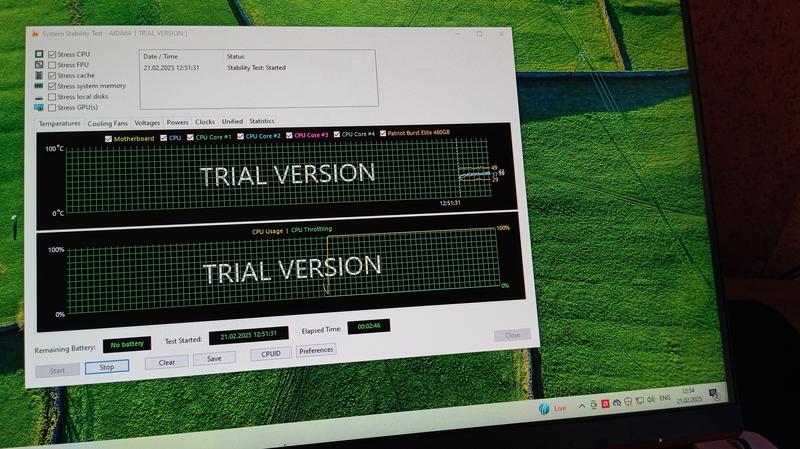This screenshot has height=449, width=800.
Task: Click the ENG language indicator
Action: click(665, 397)
